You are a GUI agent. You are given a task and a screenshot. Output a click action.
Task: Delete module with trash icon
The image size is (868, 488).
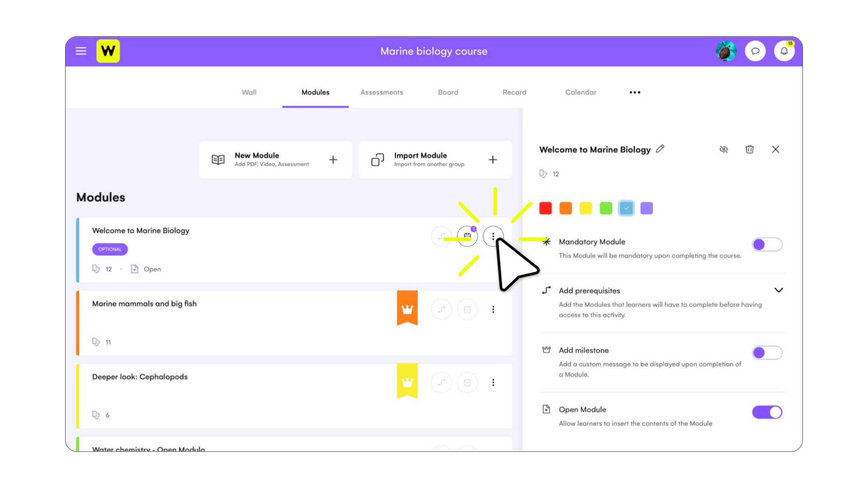coord(750,149)
